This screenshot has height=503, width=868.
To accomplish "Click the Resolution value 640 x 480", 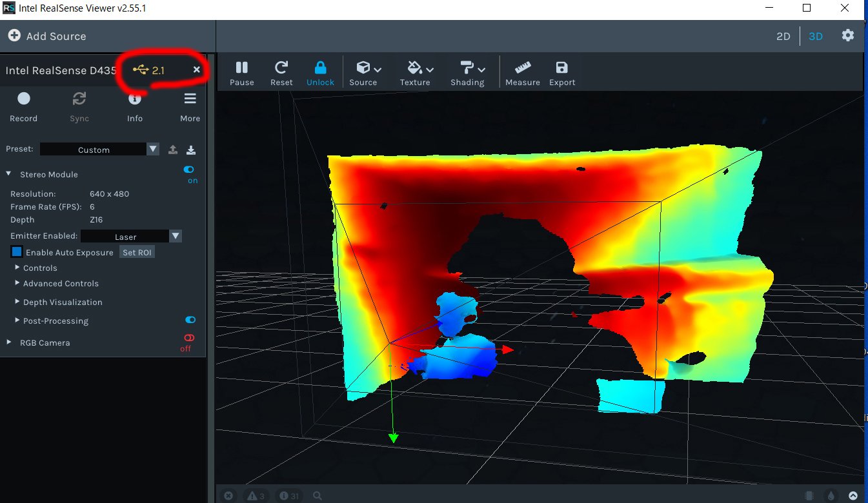I will [109, 193].
